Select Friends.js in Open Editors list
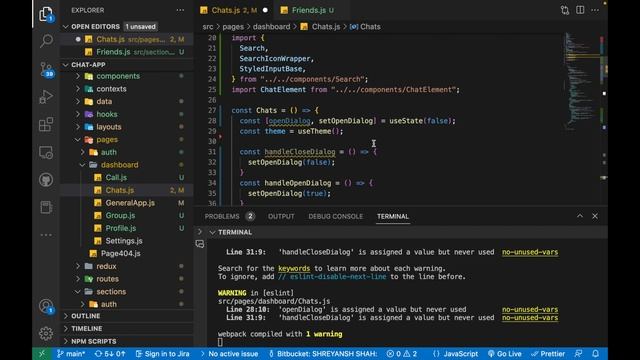 point(127,52)
